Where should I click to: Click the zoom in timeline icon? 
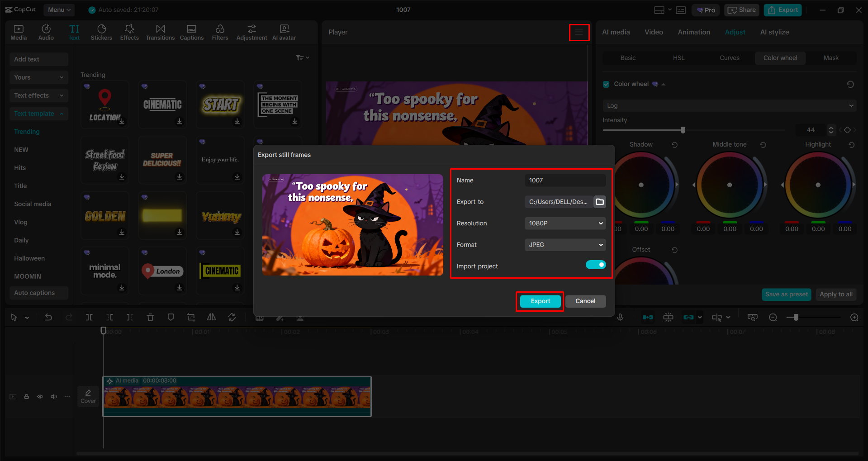click(x=854, y=318)
